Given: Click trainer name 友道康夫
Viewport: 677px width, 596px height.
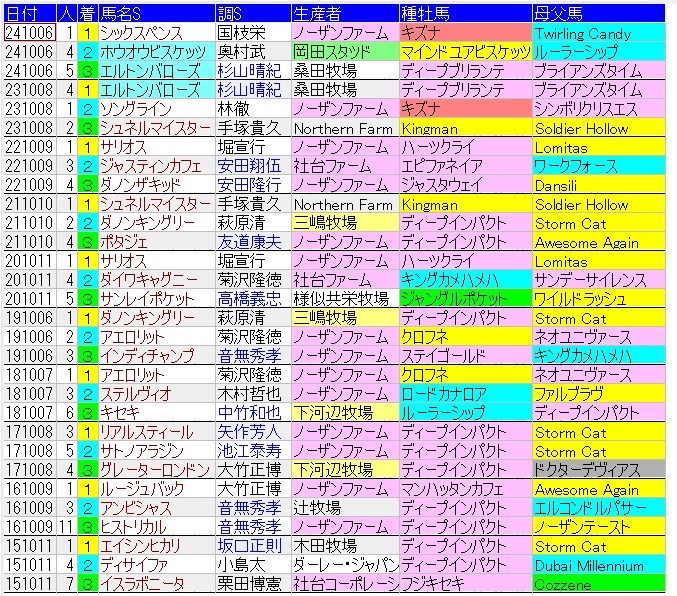Looking at the screenshot, I should pyautogui.click(x=252, y=242).
